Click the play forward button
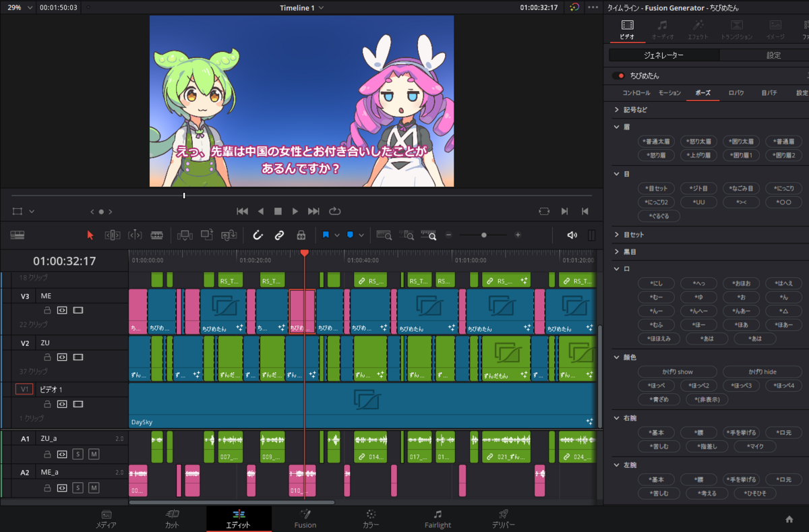 click(295, 211)
